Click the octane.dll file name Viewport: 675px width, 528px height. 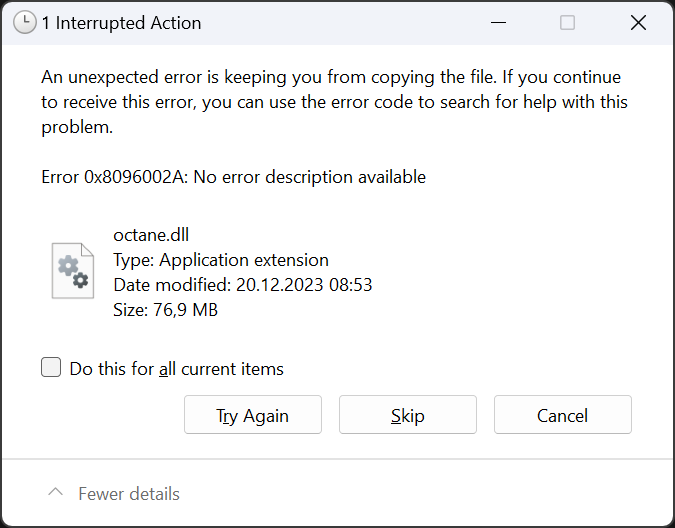click(x=151, y=236)
